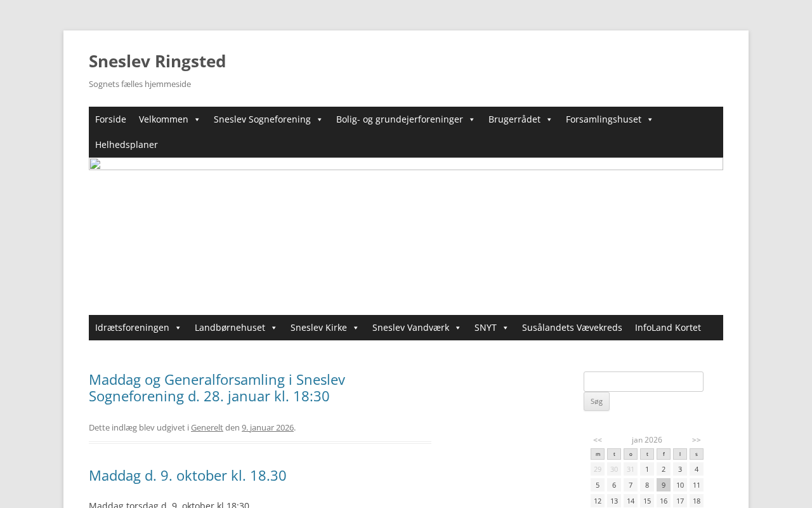
Task: Select January 16 in calendar
Action: click(x=664, y=501)
